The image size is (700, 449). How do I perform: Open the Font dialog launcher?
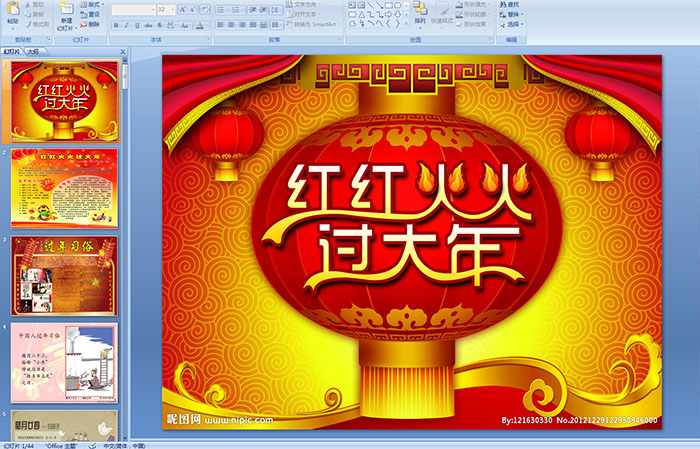tap(208, 39)
